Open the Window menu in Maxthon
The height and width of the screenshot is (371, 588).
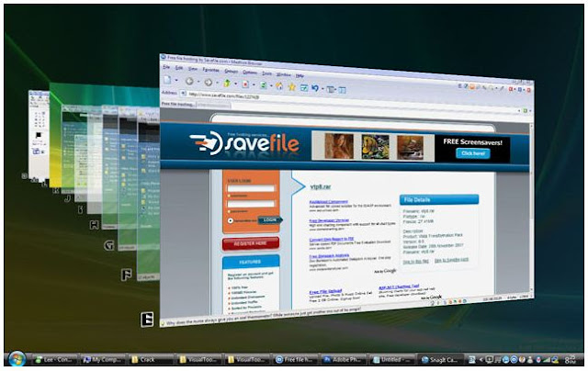(284, 74)
